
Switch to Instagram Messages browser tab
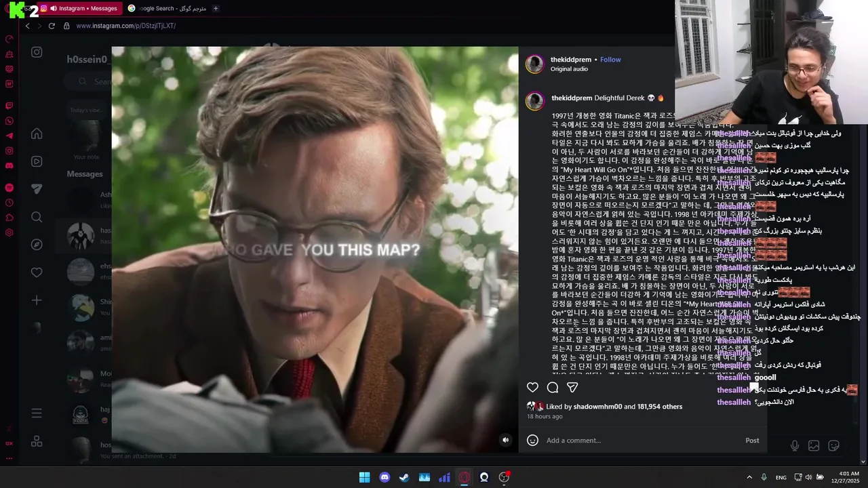point(79,8)
